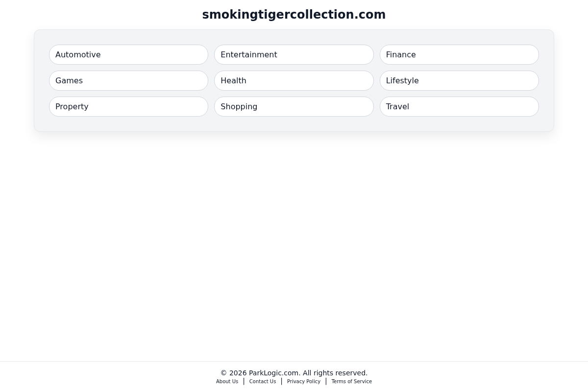Click the Finance button in top row
The width and height of the screenshot is (588, 392).
[x=459, y=54]
